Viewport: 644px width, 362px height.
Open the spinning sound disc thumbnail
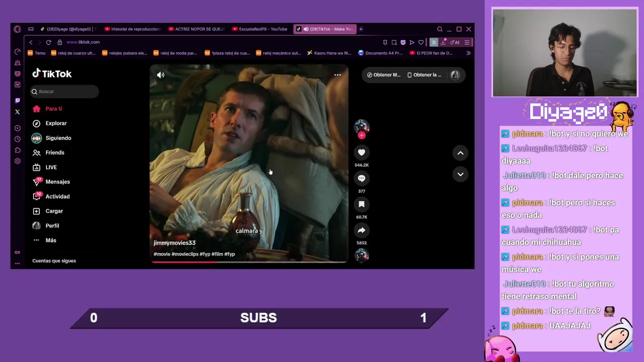pyautogui.click(x=361, y=255)
